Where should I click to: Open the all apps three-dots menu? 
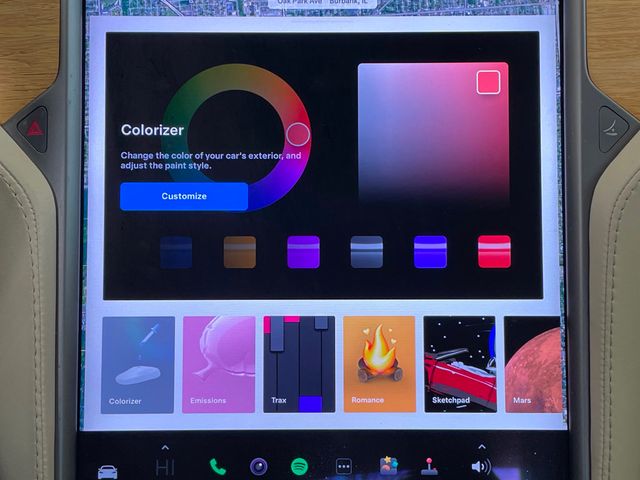(x=344, y=466)
